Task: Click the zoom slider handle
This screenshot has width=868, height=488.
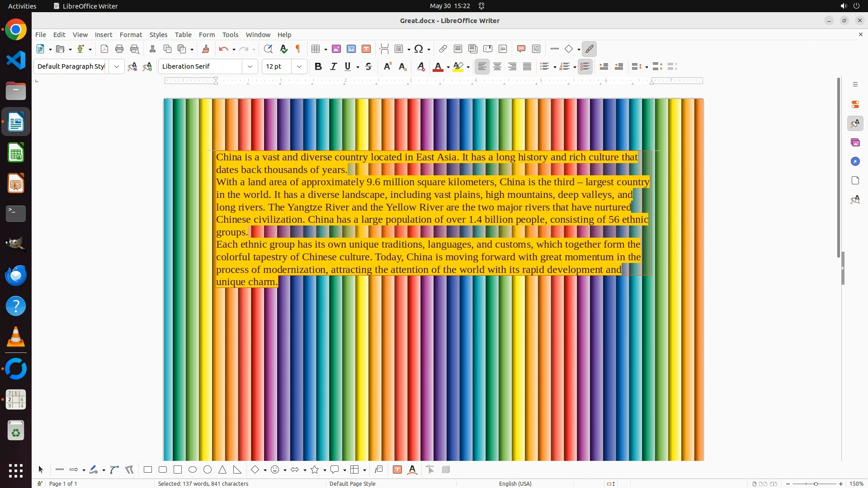Action: (x=816, y=483)
